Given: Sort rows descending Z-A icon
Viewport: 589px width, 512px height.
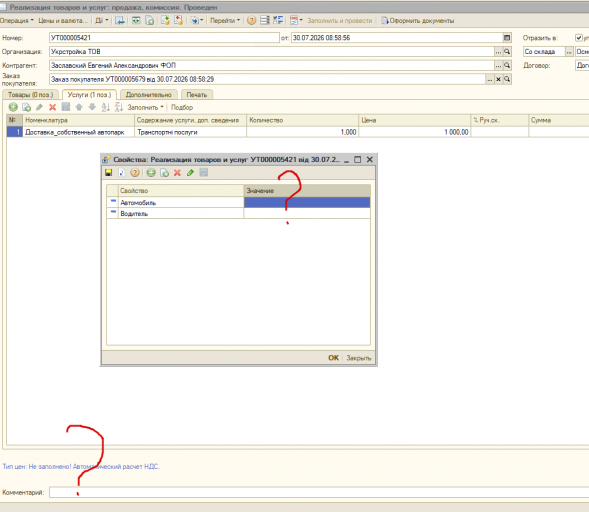Looking at the screenshot, I should (119, 107).
